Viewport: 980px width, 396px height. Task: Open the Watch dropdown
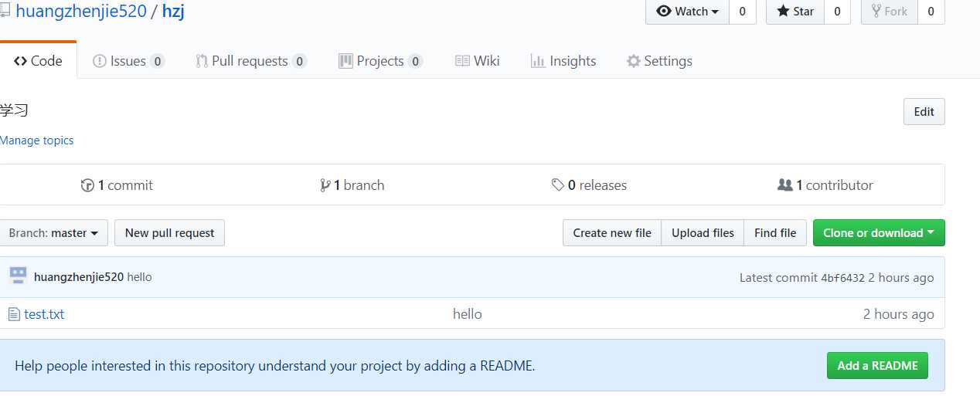click(x=687, y=12)
